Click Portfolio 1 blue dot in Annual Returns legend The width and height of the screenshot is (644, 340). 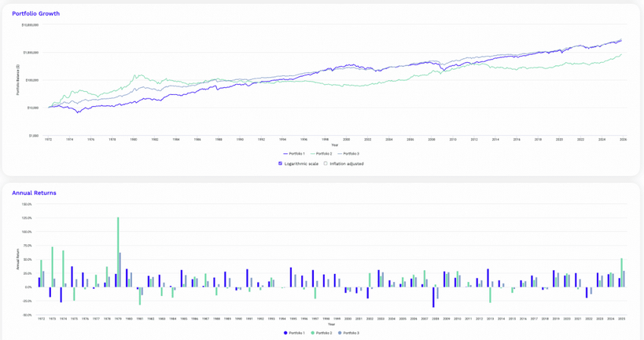click(285, 333)
